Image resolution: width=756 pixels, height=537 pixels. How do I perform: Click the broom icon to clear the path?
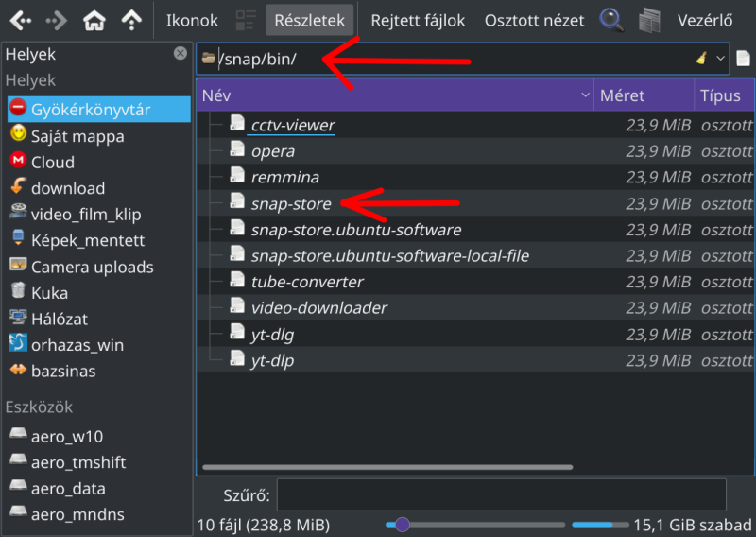701,59
